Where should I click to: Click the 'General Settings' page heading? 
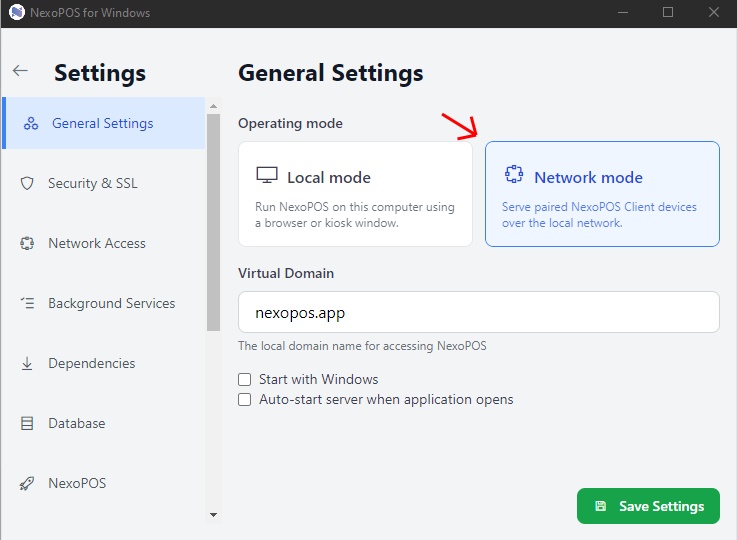pyautogui.click(x=330, y=73)
